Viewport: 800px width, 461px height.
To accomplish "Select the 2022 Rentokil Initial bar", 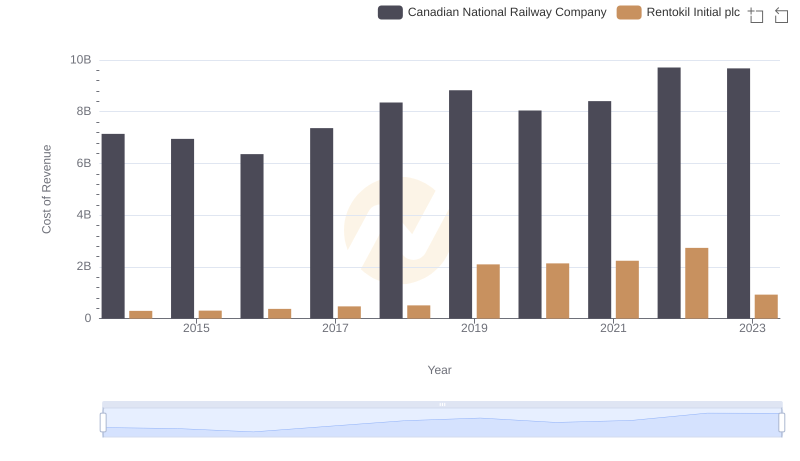I will point(696,284).
